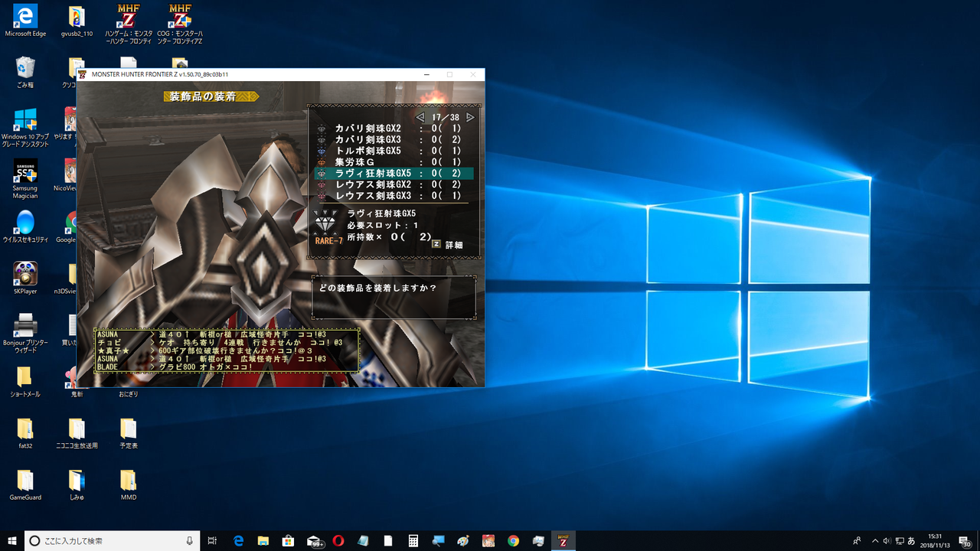Open Opera browser from the taskbar
Viewport: 980px width, 551px height.
[x=338, y=541]
